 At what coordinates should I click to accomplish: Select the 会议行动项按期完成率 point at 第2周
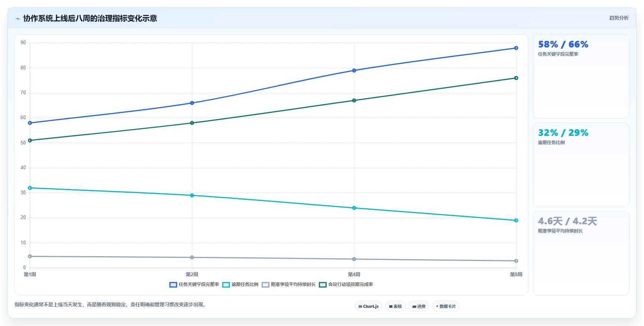point(192,123)
